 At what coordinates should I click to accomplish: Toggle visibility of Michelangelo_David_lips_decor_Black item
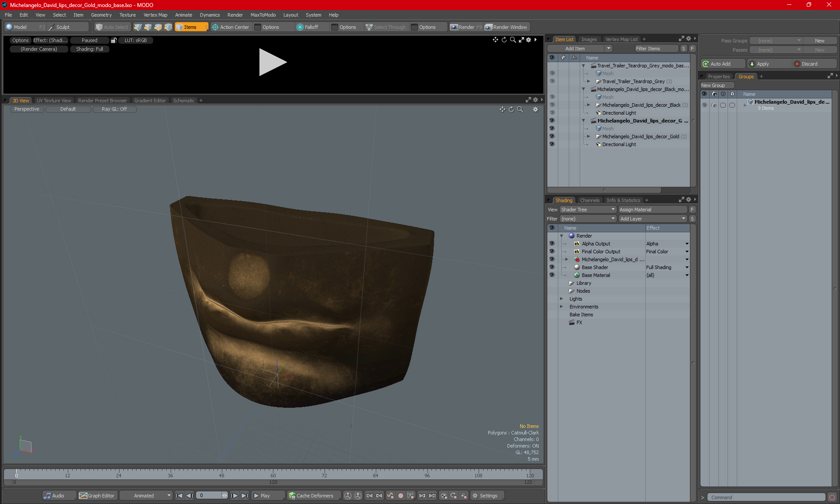(x=552, y=105)
